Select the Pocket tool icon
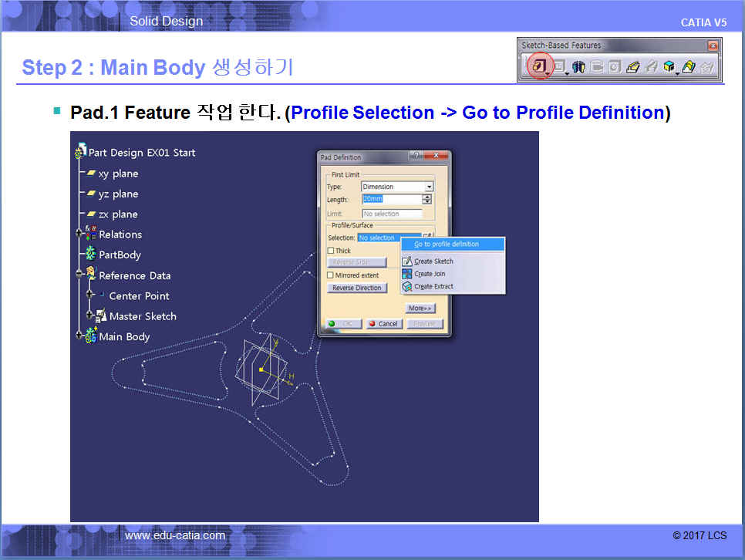This screenshot has height=560, width=745. 559,66
